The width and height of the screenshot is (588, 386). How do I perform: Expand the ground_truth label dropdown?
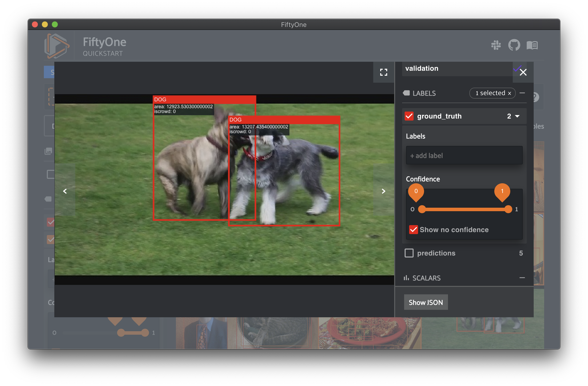pyautogui.click(x=517, y=116)
